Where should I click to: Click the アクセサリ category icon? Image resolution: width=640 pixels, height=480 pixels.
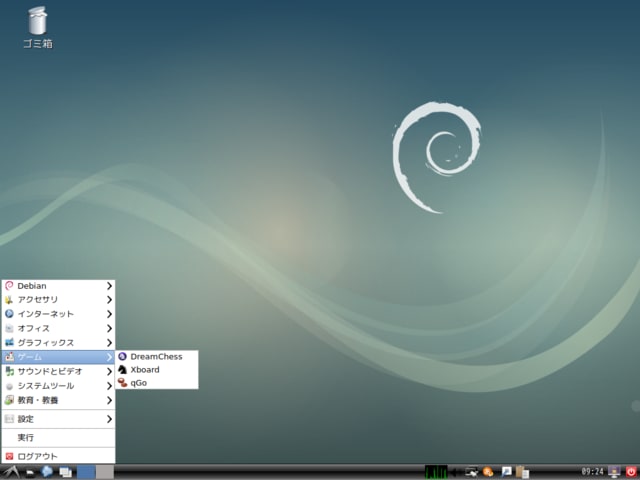9,300
